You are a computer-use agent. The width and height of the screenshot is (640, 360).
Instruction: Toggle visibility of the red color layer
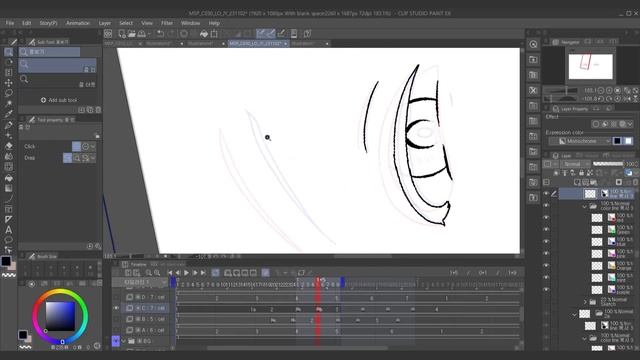click(546, 217)
